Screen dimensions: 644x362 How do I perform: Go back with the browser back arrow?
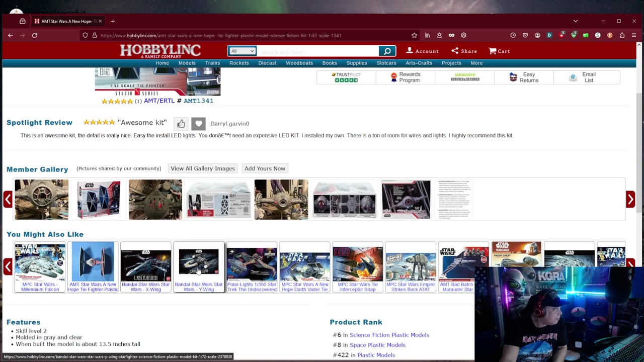point(11,35)
